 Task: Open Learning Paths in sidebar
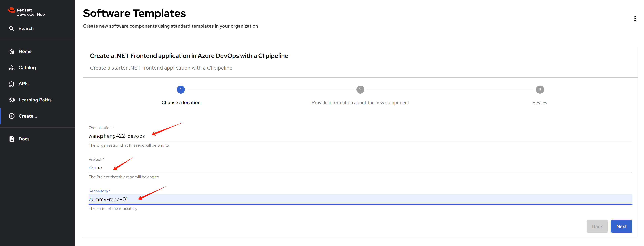[x=35, y=100]
